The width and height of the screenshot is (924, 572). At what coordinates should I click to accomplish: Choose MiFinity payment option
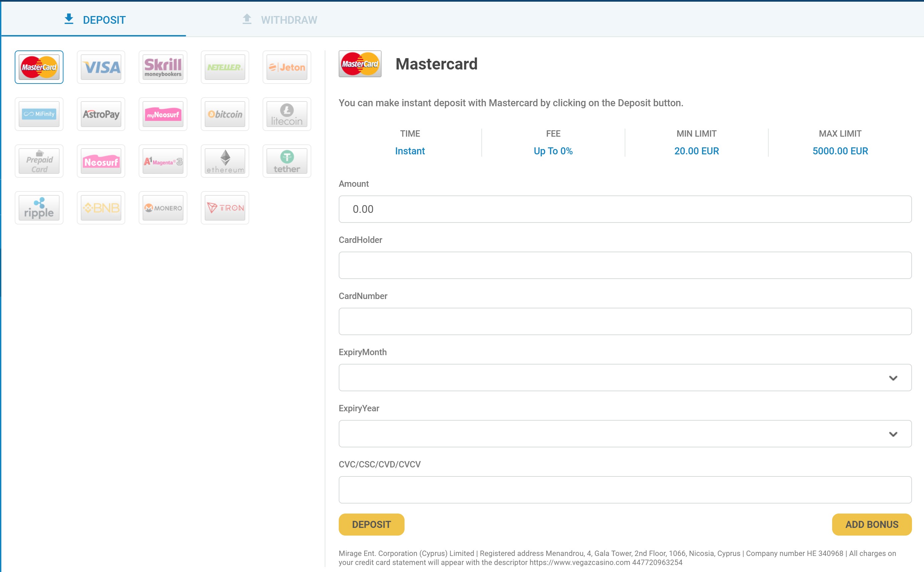(39, 114)
